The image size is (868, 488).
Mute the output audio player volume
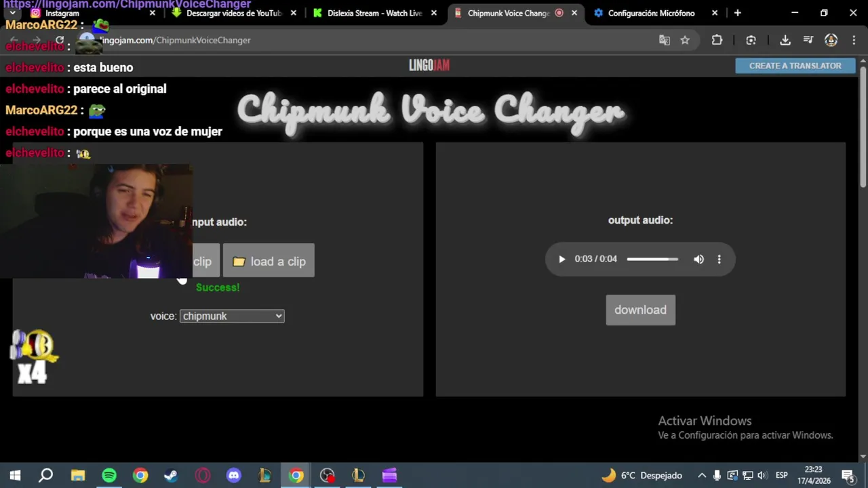(698, 259)
